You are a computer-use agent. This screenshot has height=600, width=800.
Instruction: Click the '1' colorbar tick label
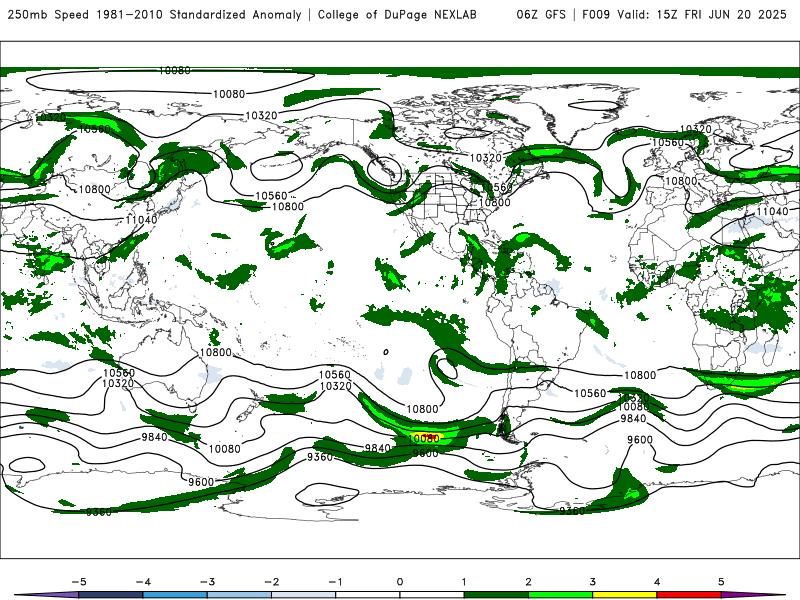464,582
